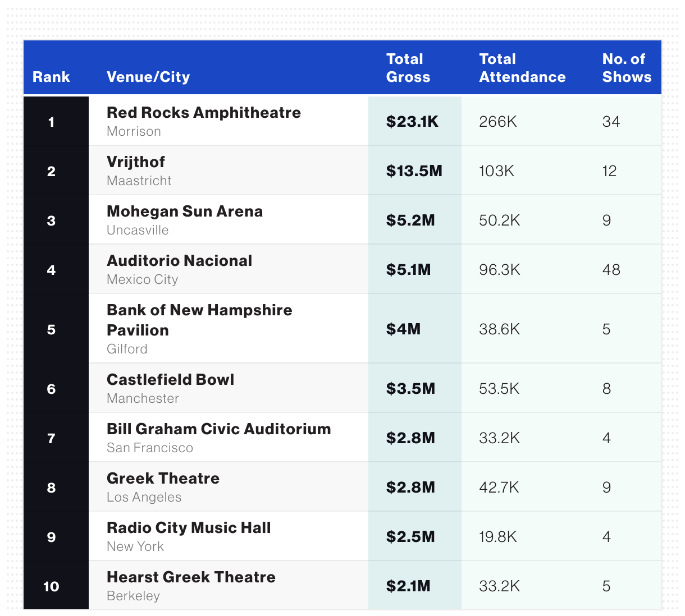This screenshot has width=685, height=616.
Task: Click the Mohegan Sun Arena venue name
Action: pos(185,212)
